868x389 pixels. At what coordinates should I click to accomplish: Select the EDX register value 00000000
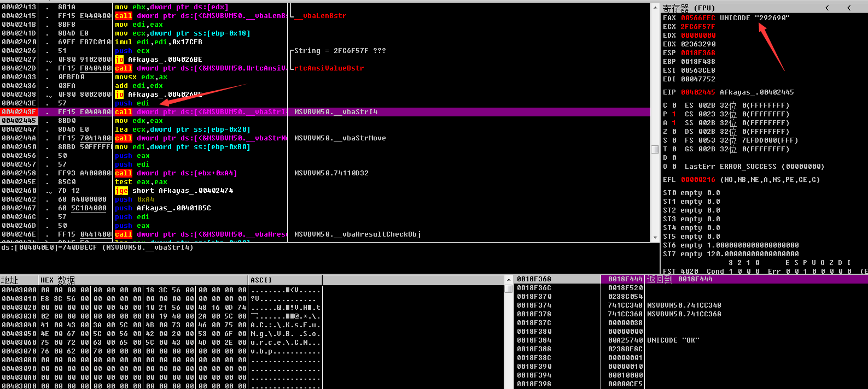pyautogui.click(x=698, y=36)
